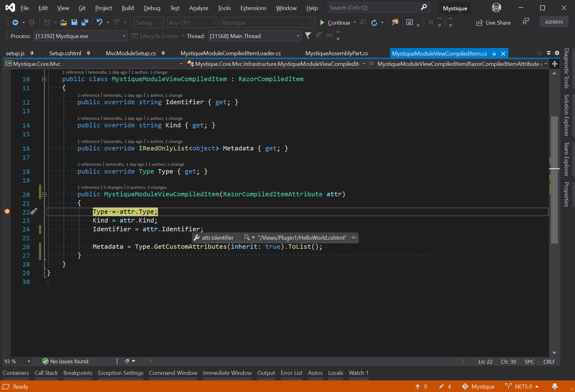Pin the attr.Identifier datatip to source
575x392 pixels.
click(x=354, y=238)
